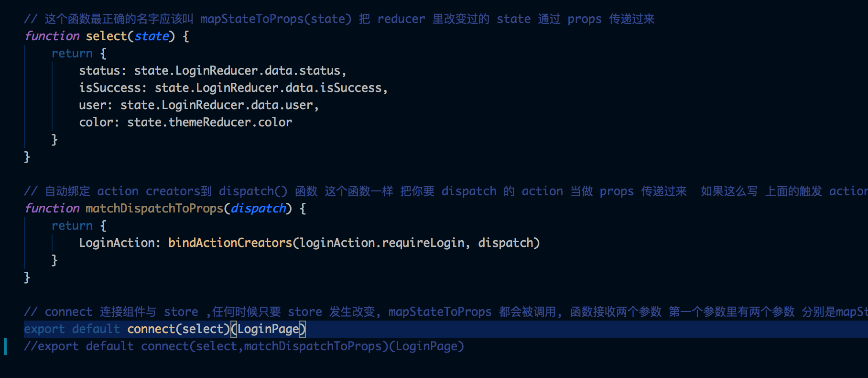Click the color property key
The height and width of the screenshot is (378, 868).
click(96, 122)
